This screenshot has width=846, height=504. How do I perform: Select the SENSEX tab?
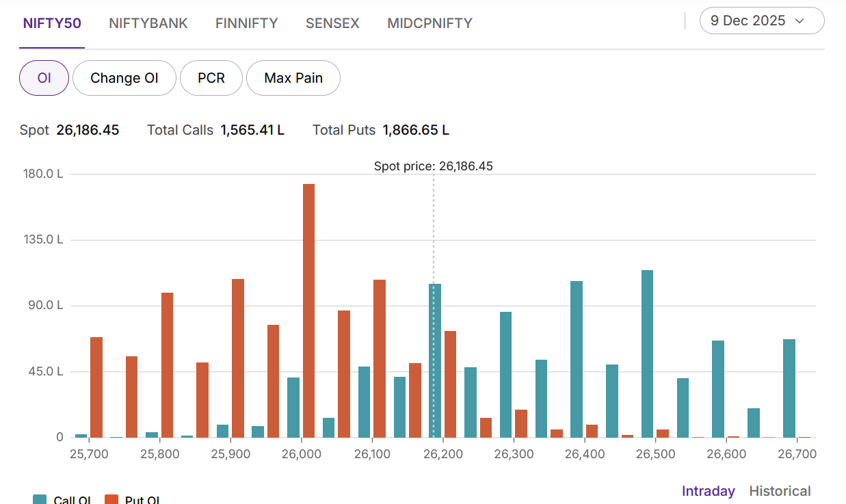pyautogui.click(x=332, y=23)
